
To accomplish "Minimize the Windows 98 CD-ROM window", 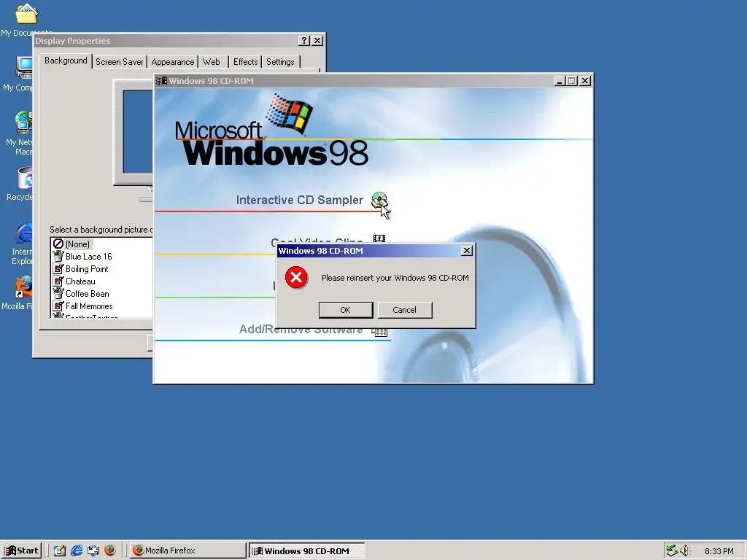I will pyautogui.click(x=560, y=81).
